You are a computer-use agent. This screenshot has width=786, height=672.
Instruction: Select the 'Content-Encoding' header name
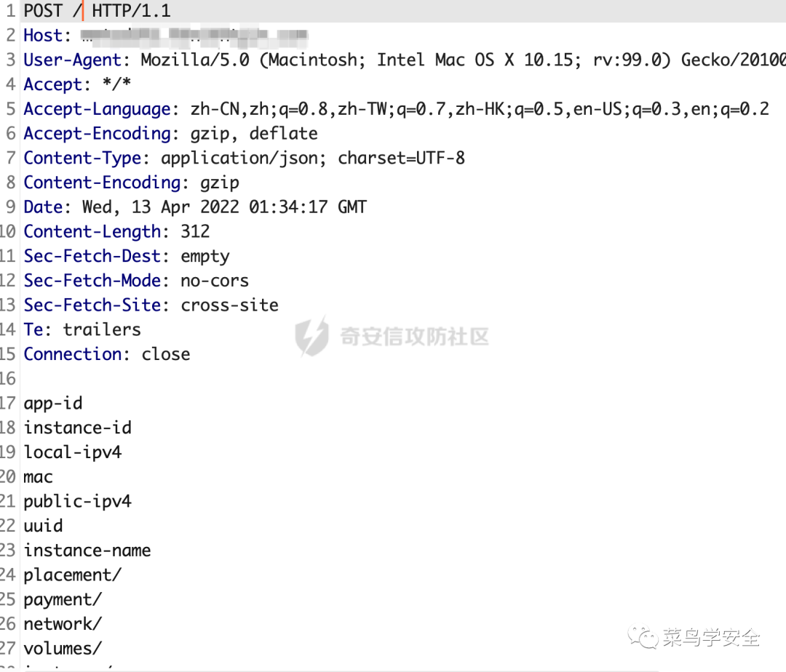pyautogui.click(x=103, y=183)
